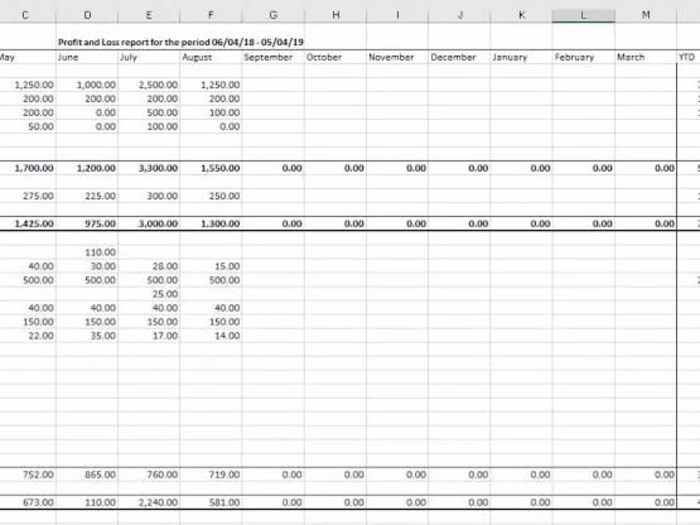Select the bold 3,300.00 total cell

149,168
